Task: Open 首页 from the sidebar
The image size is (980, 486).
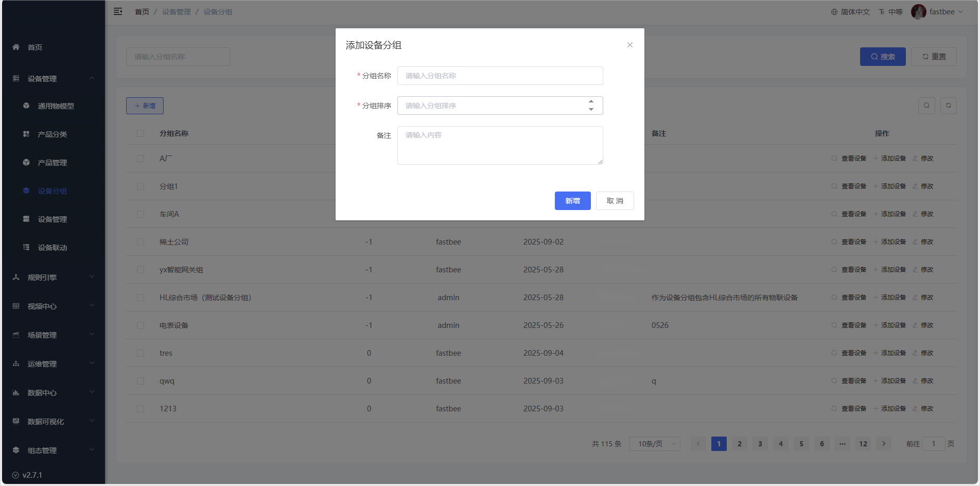Action: click(35, 47)
